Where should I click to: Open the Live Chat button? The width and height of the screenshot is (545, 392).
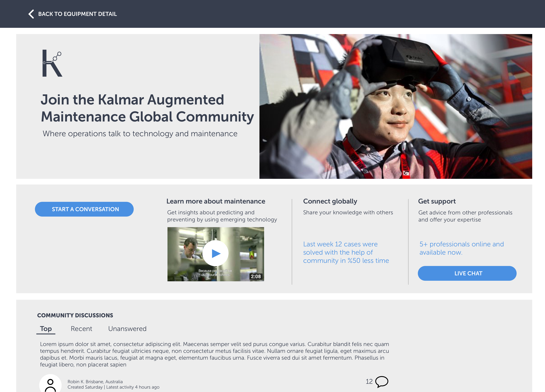[467, 273]
